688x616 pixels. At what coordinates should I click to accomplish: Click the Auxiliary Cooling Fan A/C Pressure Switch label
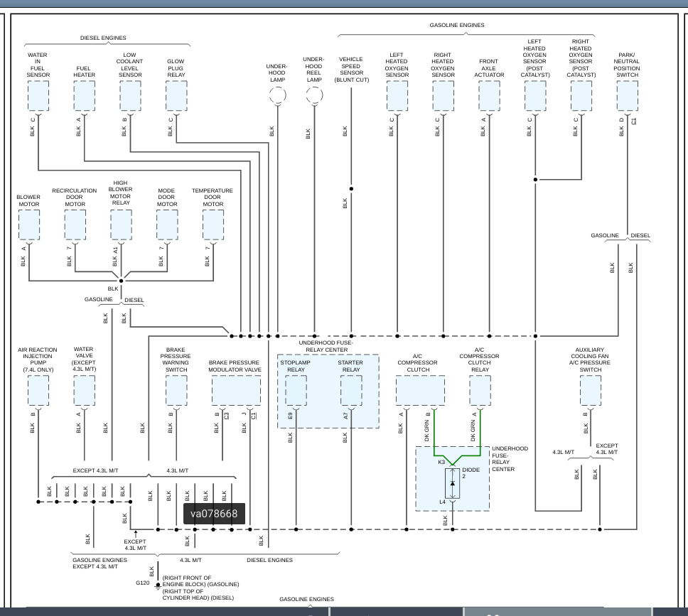click(590, 360)
